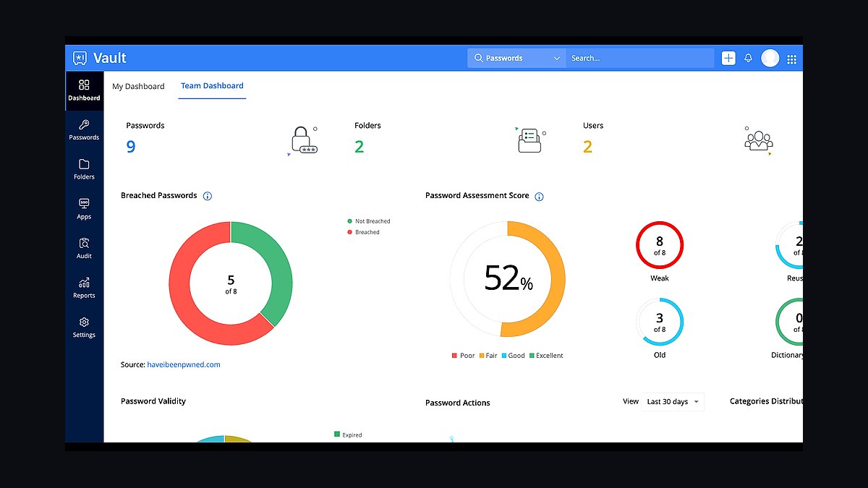
Task: Open the Last 30 days view dropdown
Action: (673, 402)
